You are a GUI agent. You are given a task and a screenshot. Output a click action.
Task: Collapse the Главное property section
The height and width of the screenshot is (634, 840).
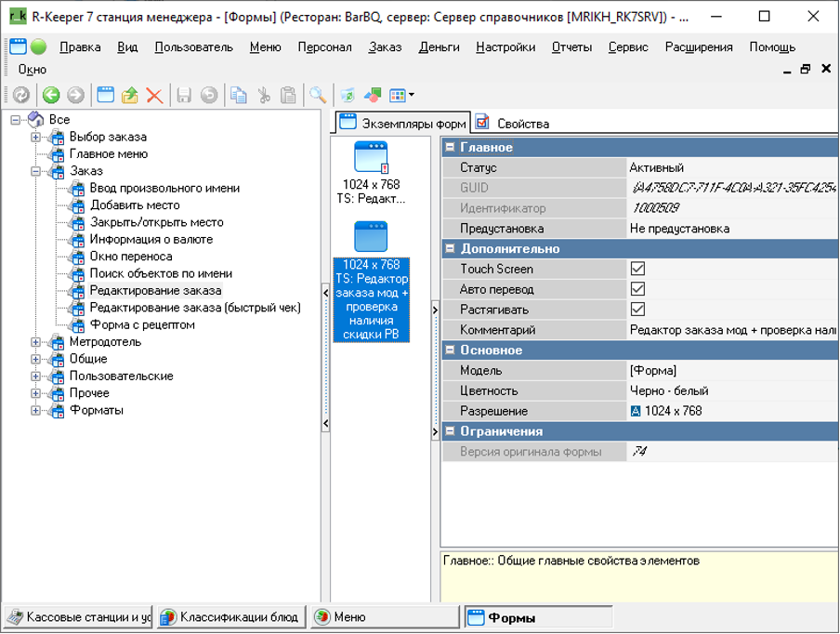pyautogui.click(x=450, y=147)
